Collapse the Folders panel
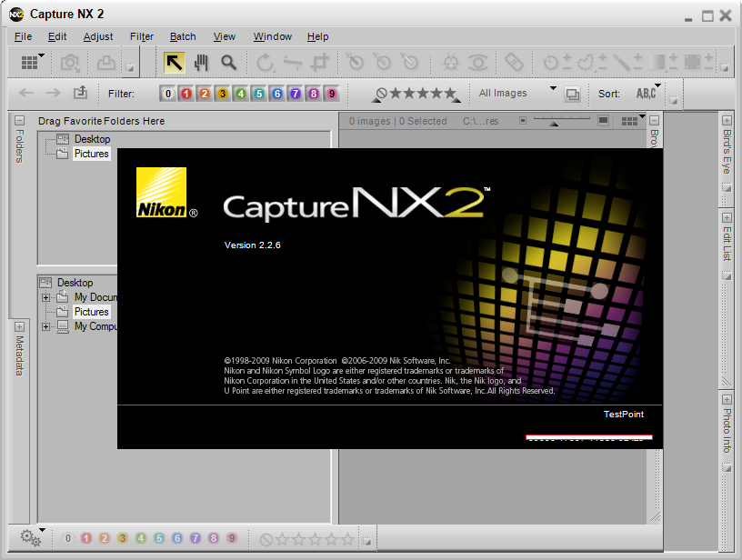 point(19,120)
